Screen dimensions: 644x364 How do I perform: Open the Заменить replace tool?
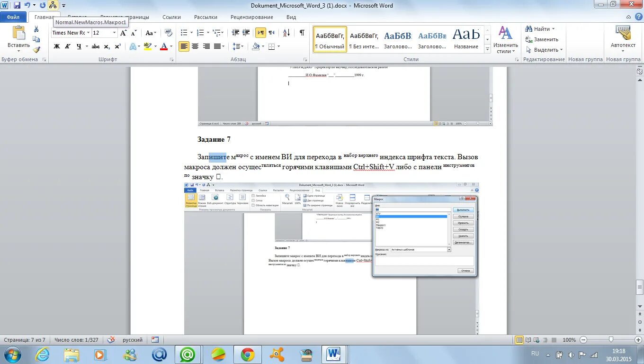pos(542,39)
